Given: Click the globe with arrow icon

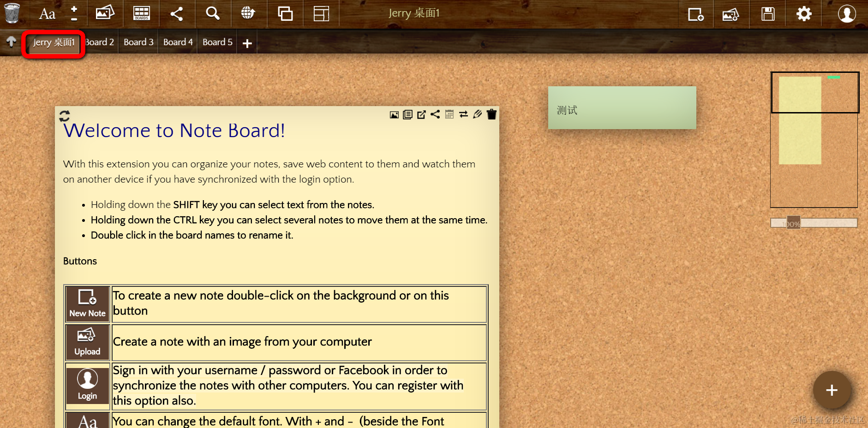Looking at the screenshot, I should coord(248,13).
